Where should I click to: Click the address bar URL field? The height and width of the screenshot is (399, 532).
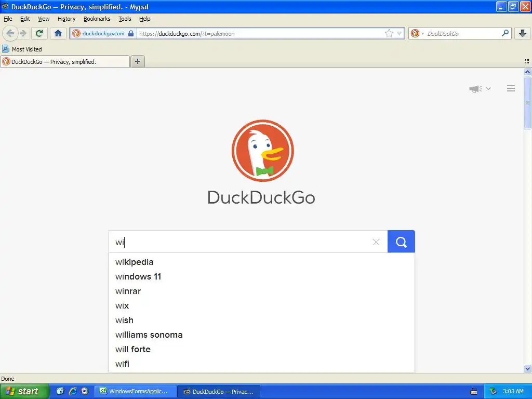click(x=260, y=33)
